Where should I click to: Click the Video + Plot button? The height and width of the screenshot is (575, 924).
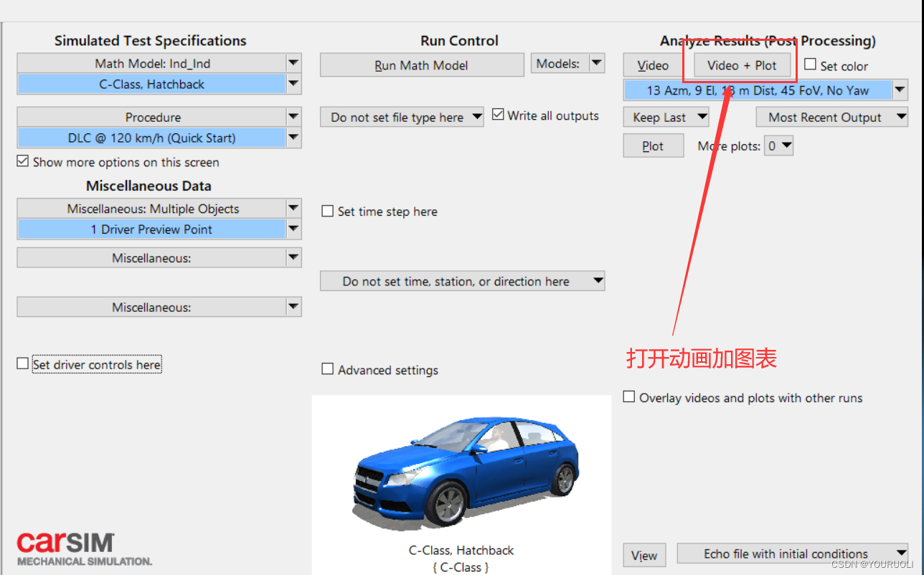[742, 65]
